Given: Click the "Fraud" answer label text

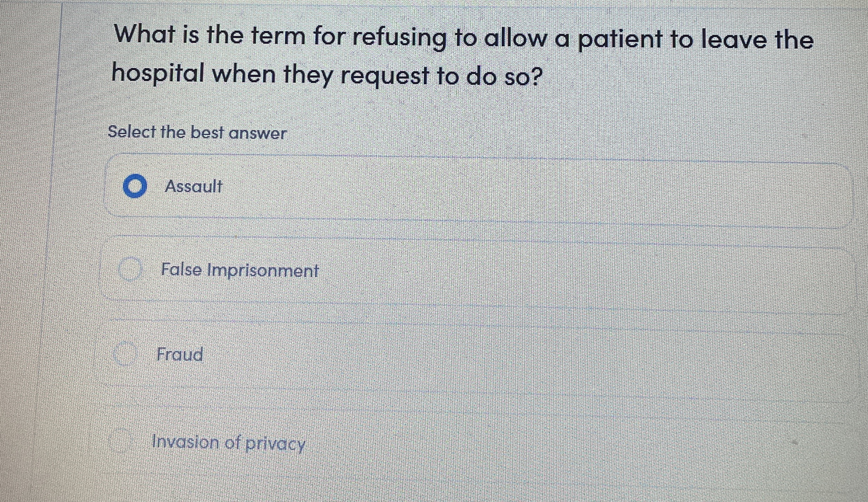Looking at the screenshot, I should pyautogui.click(x=180, y=354).
